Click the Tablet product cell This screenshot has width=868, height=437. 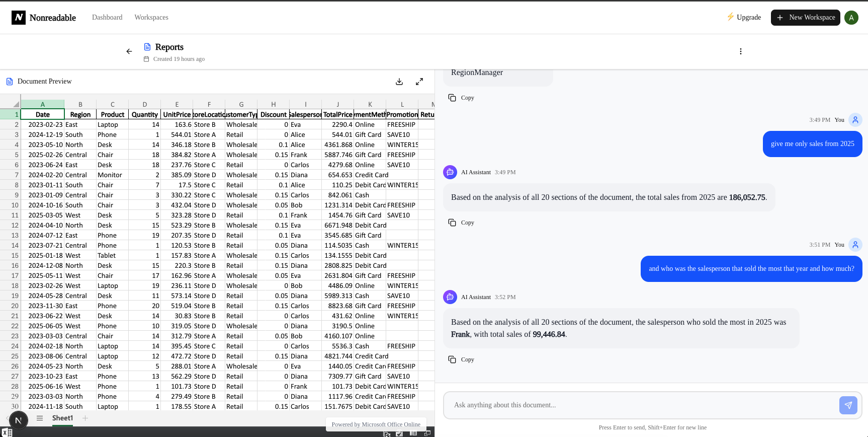(112, 255)
